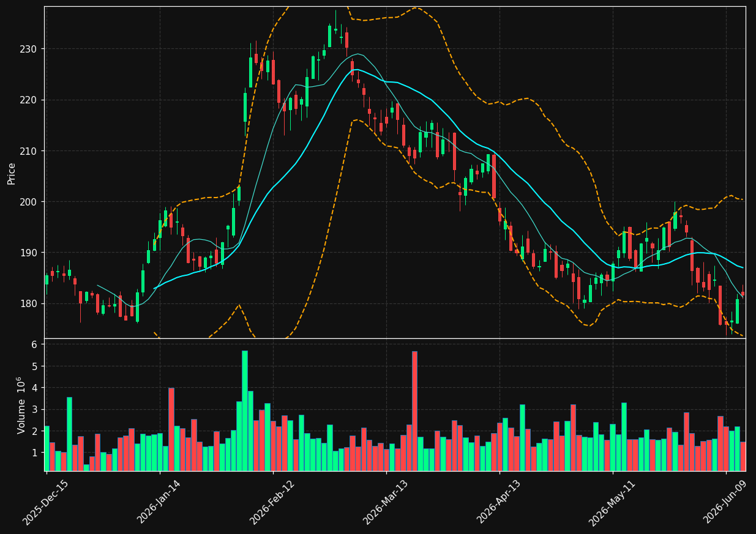Click the tallest green volume bar
This screenshot has height=534, width=756.
(245, 410)
